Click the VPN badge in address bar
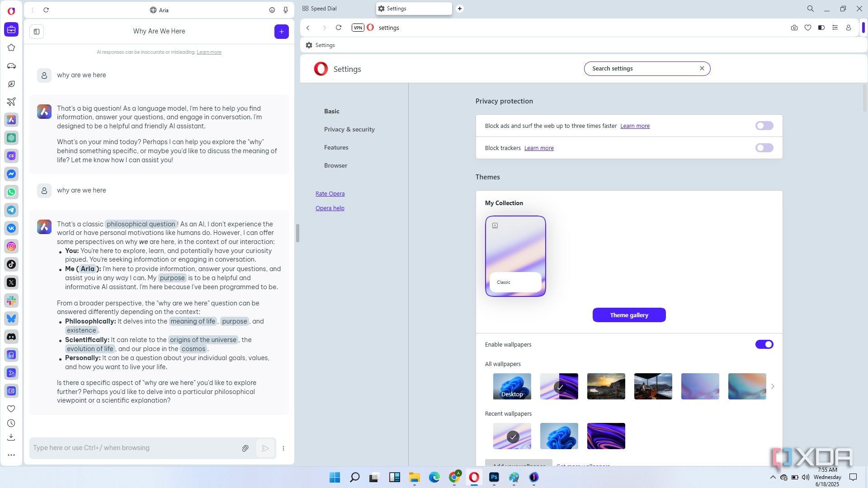This screenshot has width=868, height=488. click(358, 28)
